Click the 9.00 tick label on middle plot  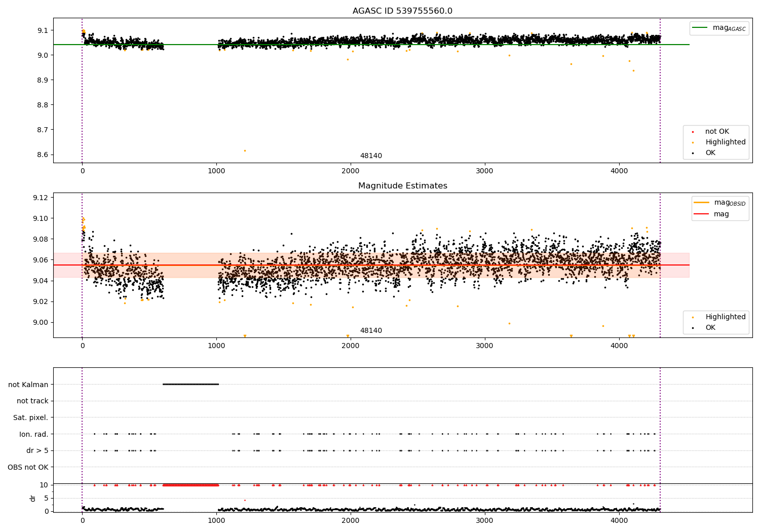(40, 322)
